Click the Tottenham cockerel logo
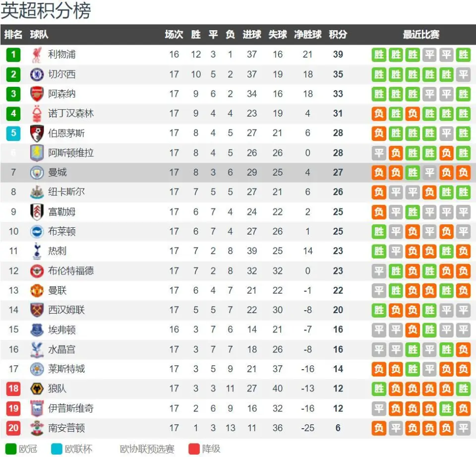Image resolution: width=476 pixels, height=457 pixels. (37, 251)
